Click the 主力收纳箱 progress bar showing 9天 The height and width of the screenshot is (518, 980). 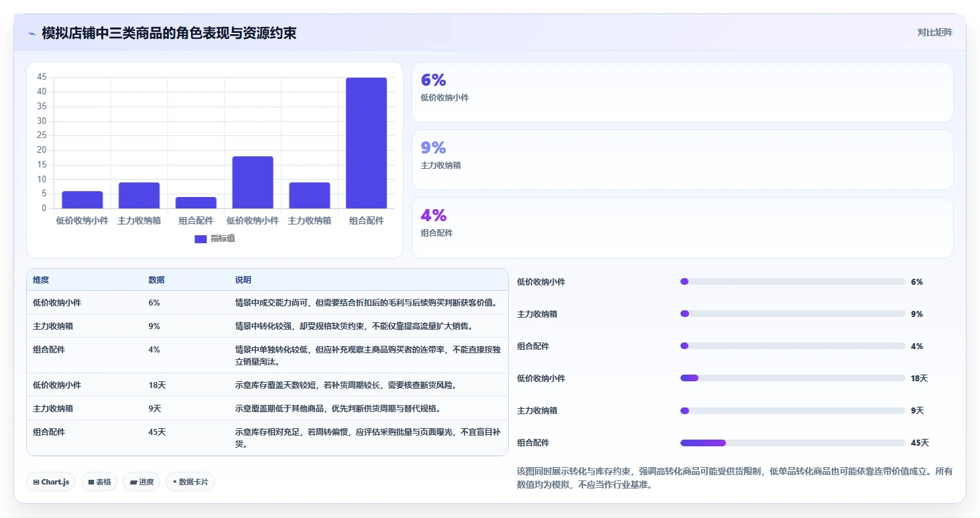coord(793,410)
